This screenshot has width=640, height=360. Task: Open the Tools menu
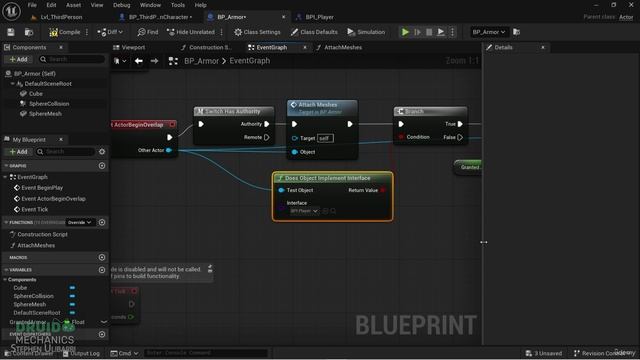(x=178, y=5)
